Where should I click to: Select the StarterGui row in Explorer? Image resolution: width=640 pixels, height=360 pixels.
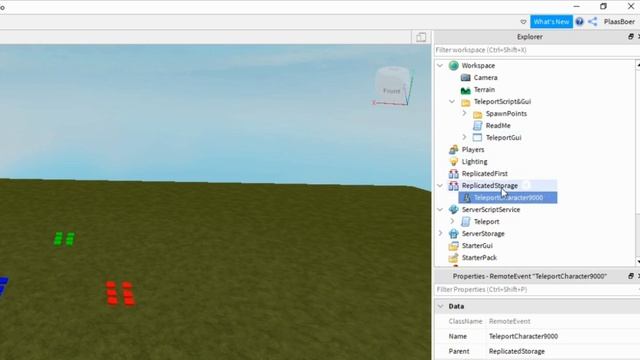coord(477,246)
